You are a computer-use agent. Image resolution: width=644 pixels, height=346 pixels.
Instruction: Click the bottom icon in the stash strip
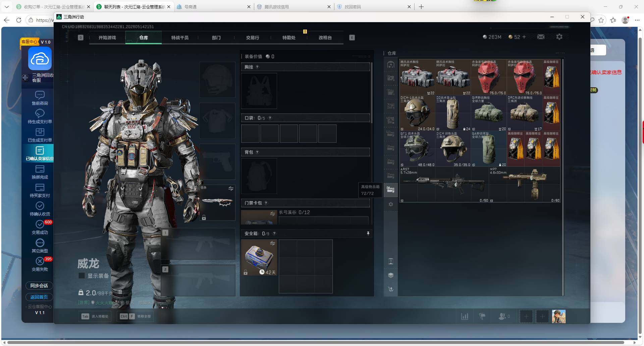click(x=391, y=289)
